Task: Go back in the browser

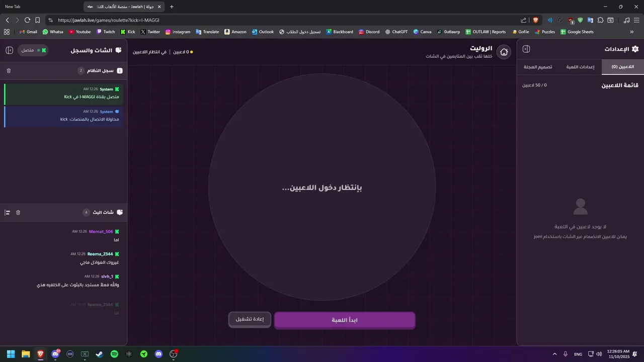Action: point(7,20)
